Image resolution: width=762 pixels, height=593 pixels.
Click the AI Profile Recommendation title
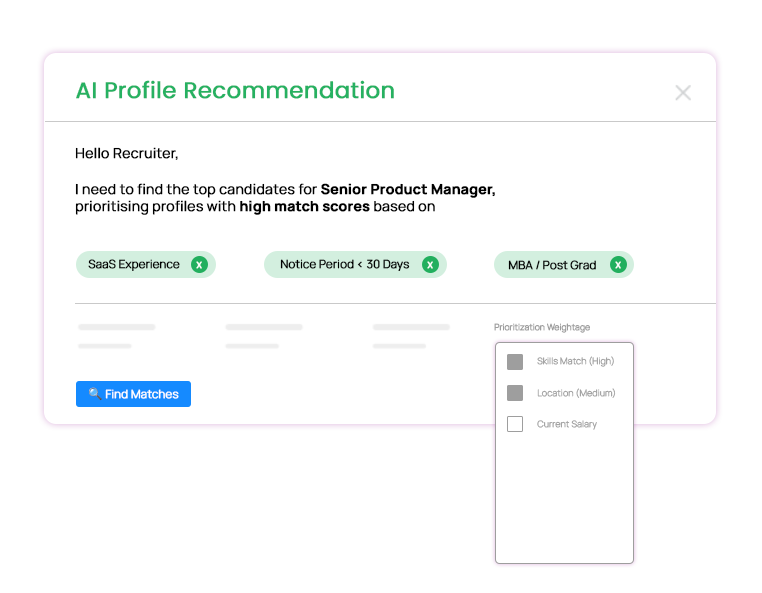pos(235,91)
